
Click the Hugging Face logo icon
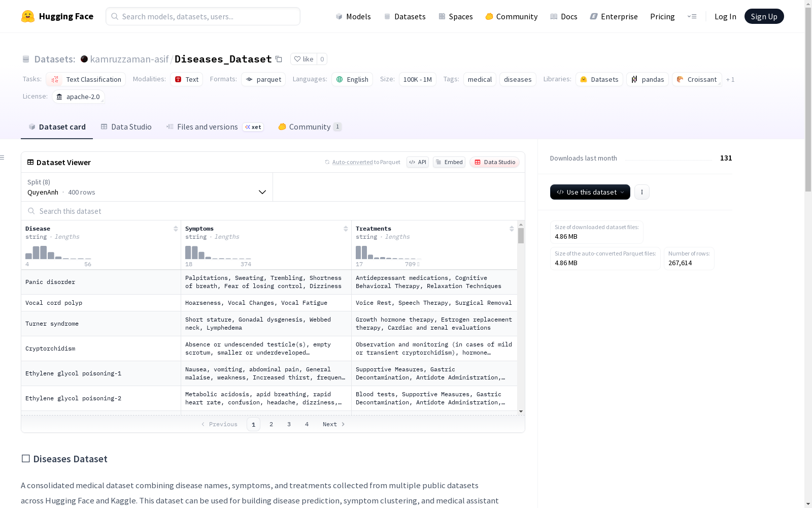(x=28, y=16)
